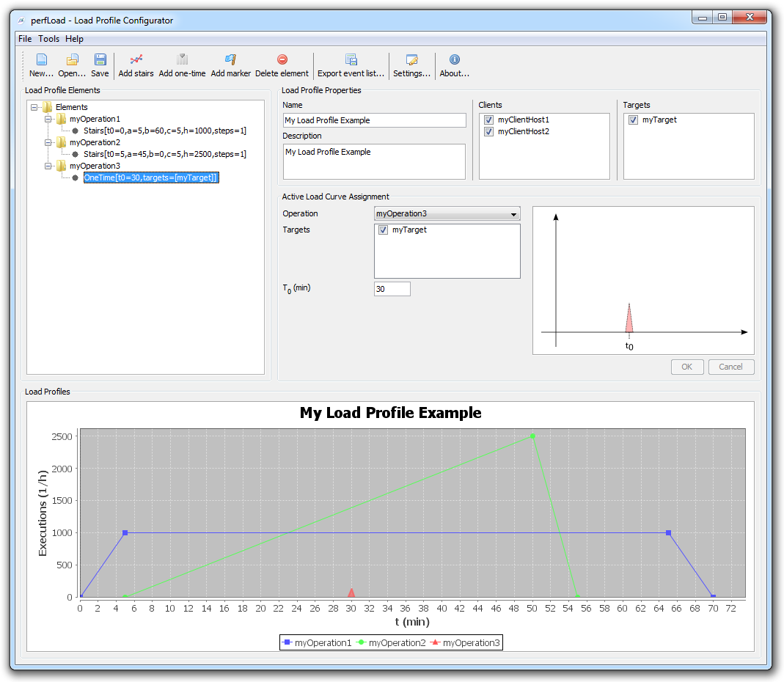Collapse the myOperation3 tree node
This screenshot has height=682, width=784.
48,166
